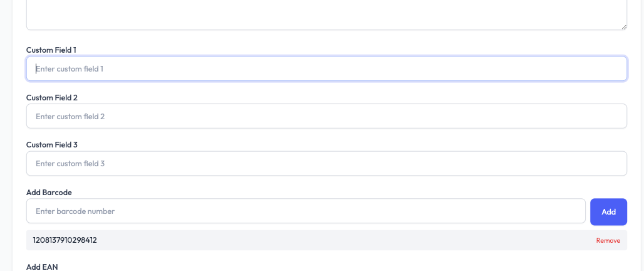The width and height of the screenshot is (644, 271).
Task: Click the 1208137910298412 barcode text
Action: coord(65,240)
